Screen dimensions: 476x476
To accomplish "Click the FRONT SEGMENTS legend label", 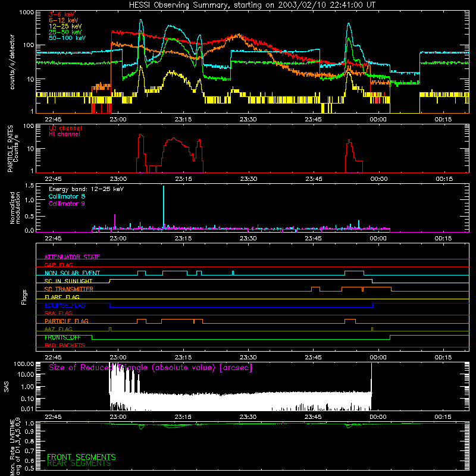I will pyautogui.click(x=82, y=457).
